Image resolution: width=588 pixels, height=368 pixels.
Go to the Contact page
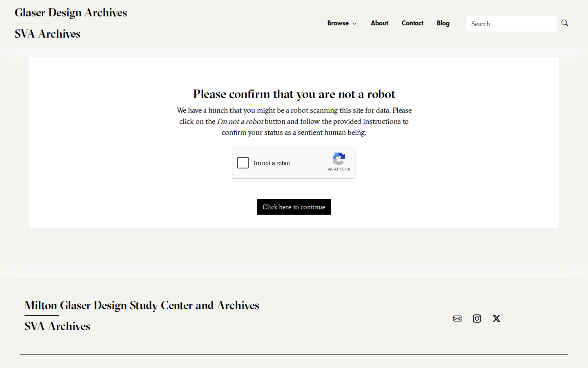(x=412, y=23)
